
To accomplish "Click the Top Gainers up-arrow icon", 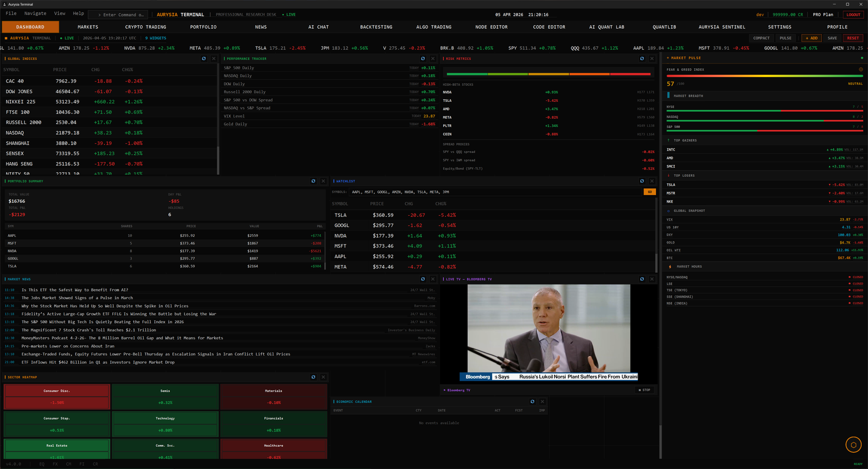I will (x=668, y=140).
